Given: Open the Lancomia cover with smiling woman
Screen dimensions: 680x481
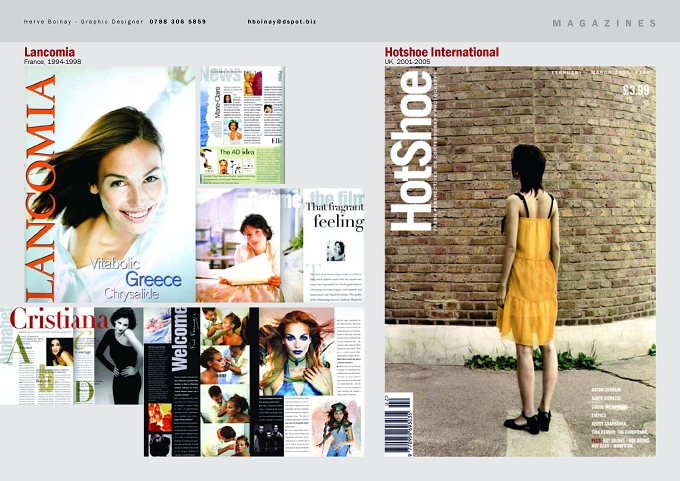Looking at the screenshot, I should click(110, 184).
